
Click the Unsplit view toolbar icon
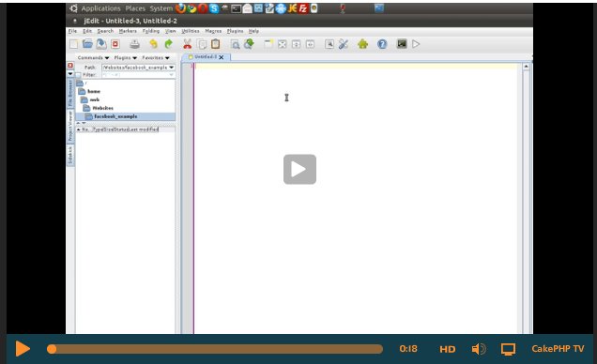pos(283,44)
